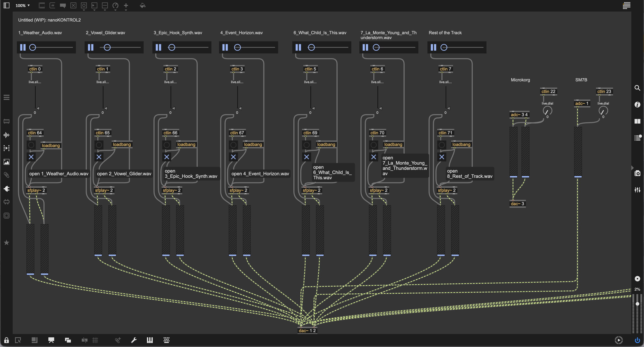Screen dimensions: 644x347
Task: Open the camera snapshots icon
Action: click(x=637, y=173)
